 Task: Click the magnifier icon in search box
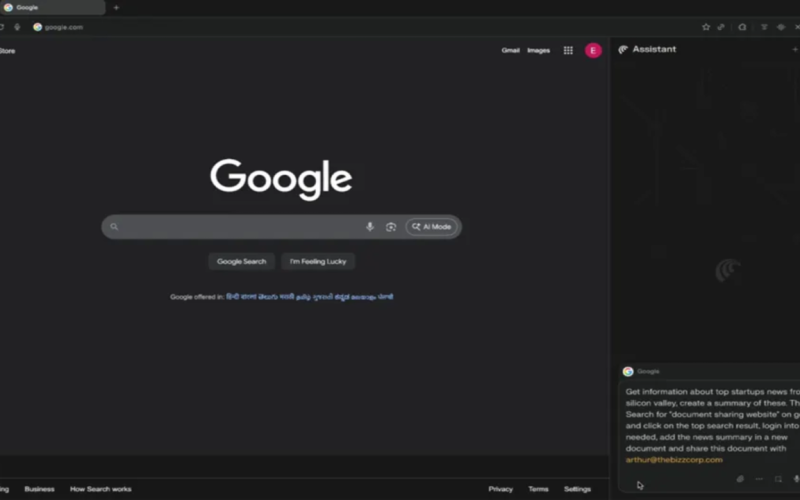tap(114, 227)
